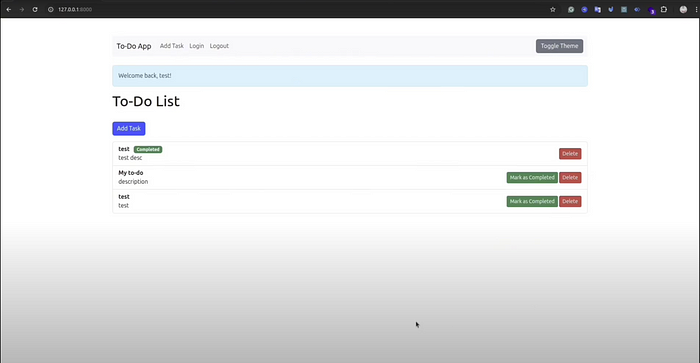This screenshot has width=700, height=363.
Task: Select Logout in the navbar
Action: [219, 46]
